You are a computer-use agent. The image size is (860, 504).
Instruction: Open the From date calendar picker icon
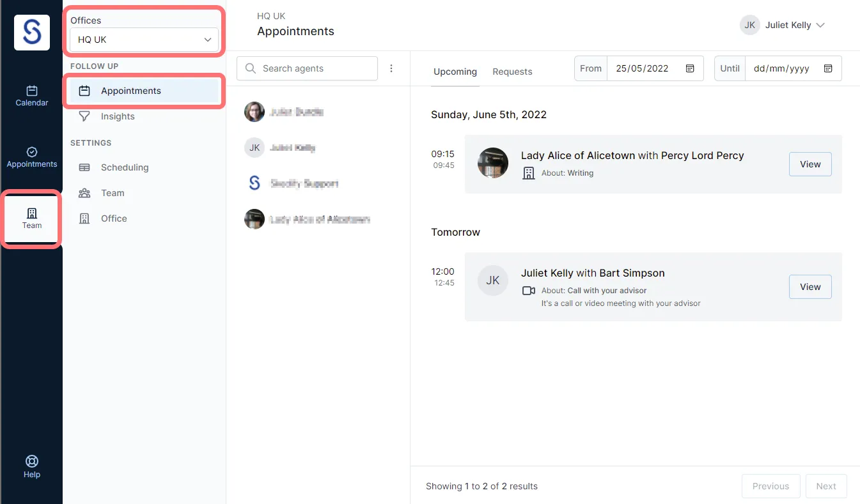690,68
